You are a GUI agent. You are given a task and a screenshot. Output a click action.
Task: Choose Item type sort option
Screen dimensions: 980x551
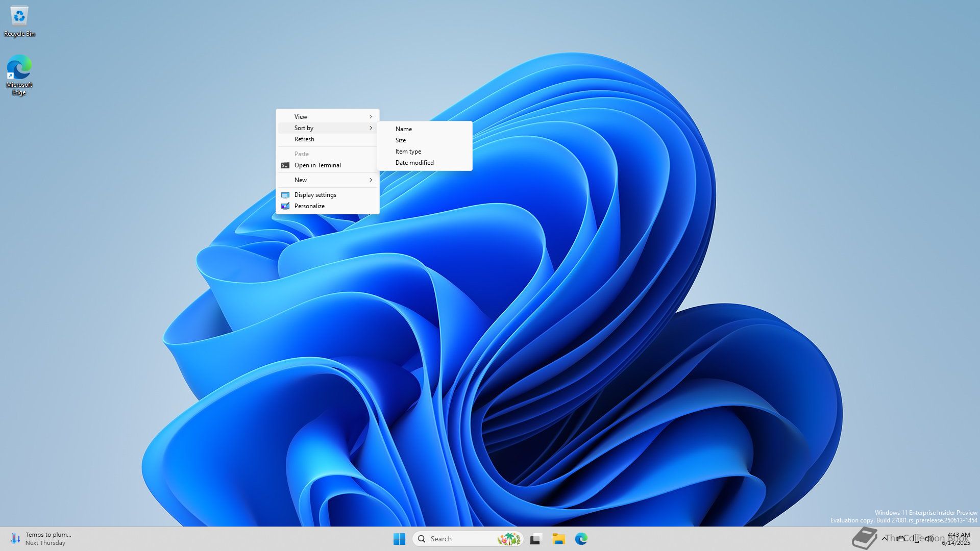(408, 152)
